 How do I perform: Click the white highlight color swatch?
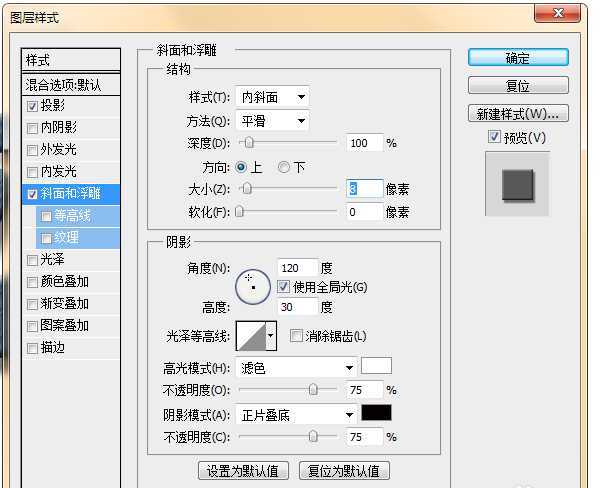pos(376,367)
